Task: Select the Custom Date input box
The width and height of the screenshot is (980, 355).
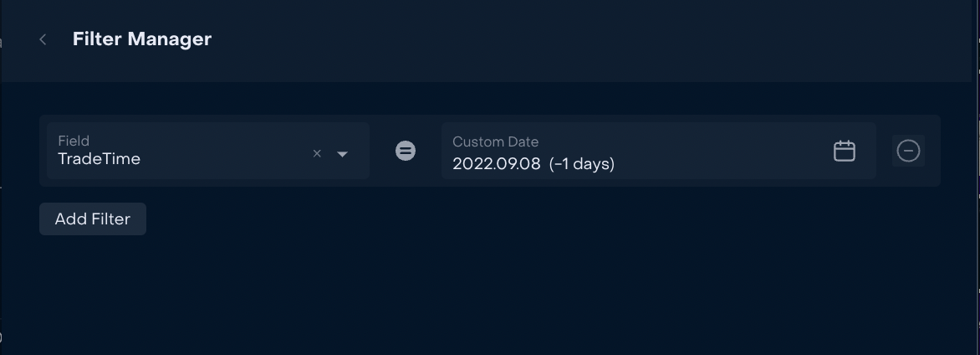Action: (x=659, y=151)
